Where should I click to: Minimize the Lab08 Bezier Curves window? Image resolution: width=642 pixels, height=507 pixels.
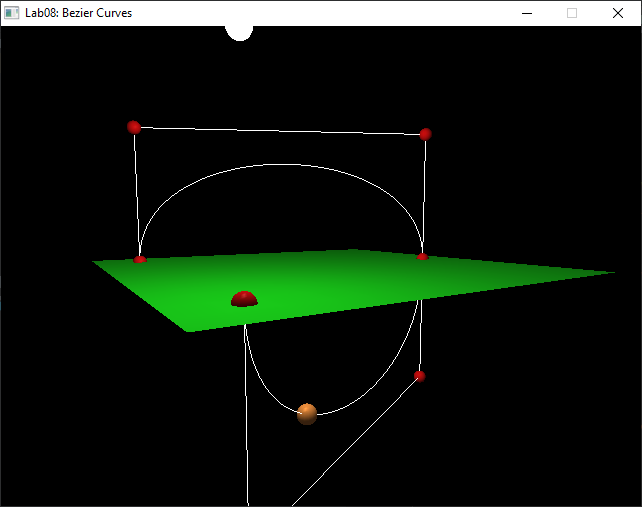click(x=527, y=13)
